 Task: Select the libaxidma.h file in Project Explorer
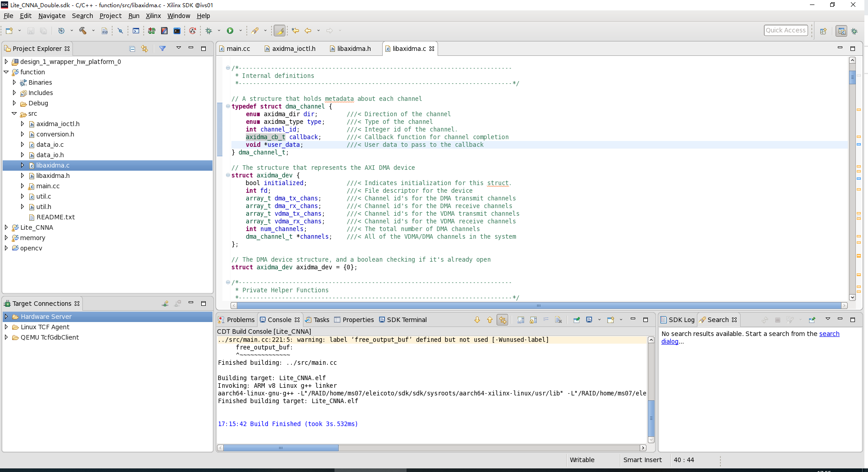(x=53, y=176)
